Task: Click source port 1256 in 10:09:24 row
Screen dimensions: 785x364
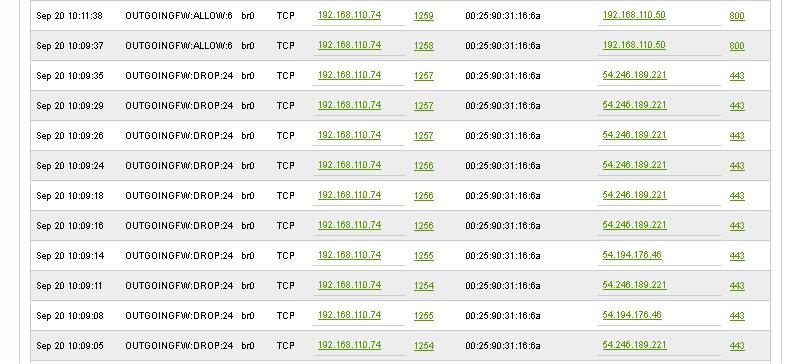Action: [424, 166]
